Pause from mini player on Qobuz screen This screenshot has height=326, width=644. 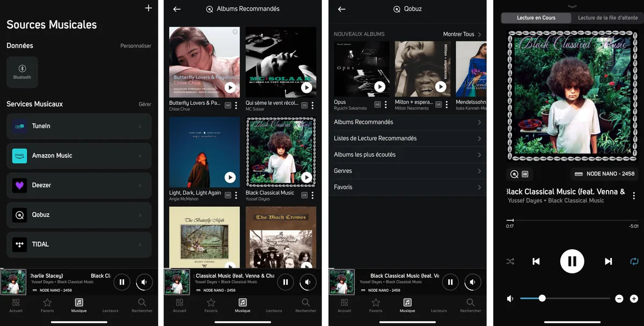click(x=450, y=282)
